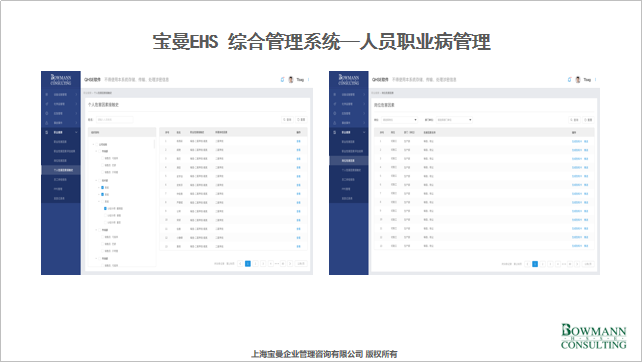This screenshot has width=643, height=363.
Task: Click first sidebar menu icon in right screenshot
Action: [335, 95]
